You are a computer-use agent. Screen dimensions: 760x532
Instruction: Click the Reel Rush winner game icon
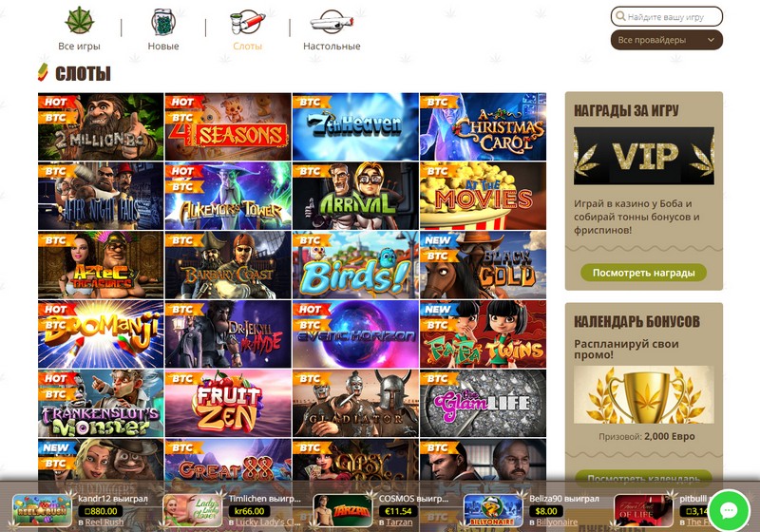coord(42,510)
